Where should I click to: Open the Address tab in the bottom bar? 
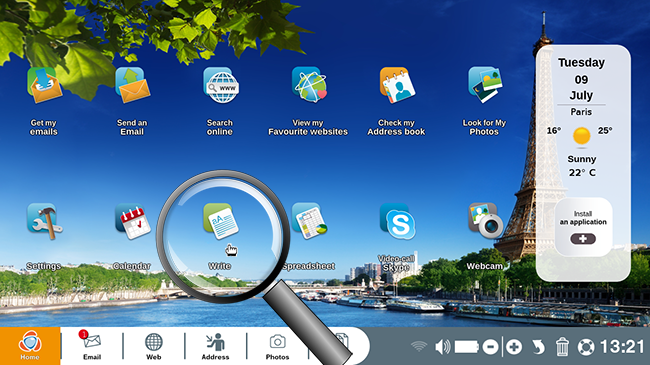215,346
